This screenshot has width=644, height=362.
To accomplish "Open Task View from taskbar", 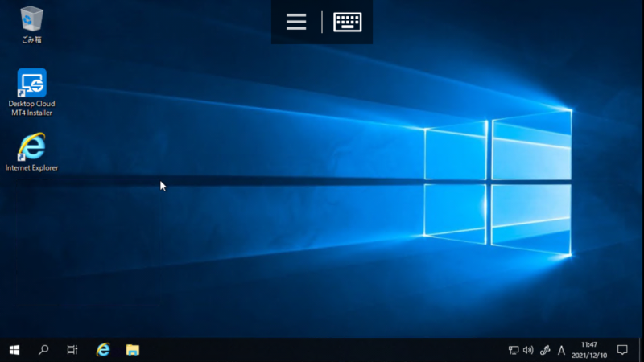I will [72, 350].
